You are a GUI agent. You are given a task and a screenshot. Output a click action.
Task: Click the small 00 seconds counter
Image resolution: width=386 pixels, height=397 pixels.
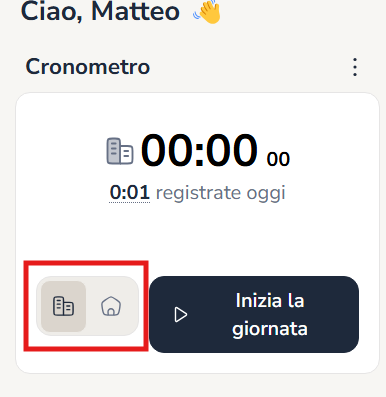point(278,159)
